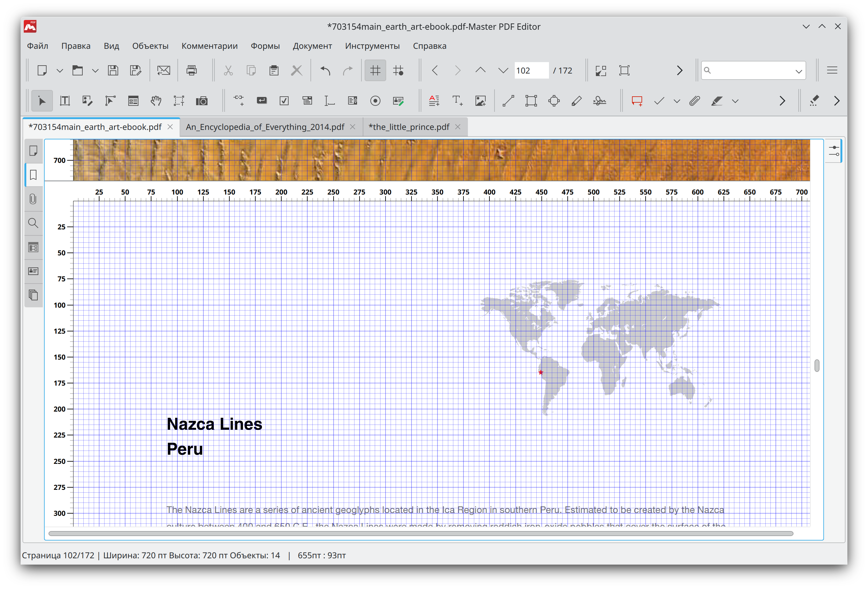868x589 pixels.
Task: Save the document with floppy icon
Action: point(113,70)
